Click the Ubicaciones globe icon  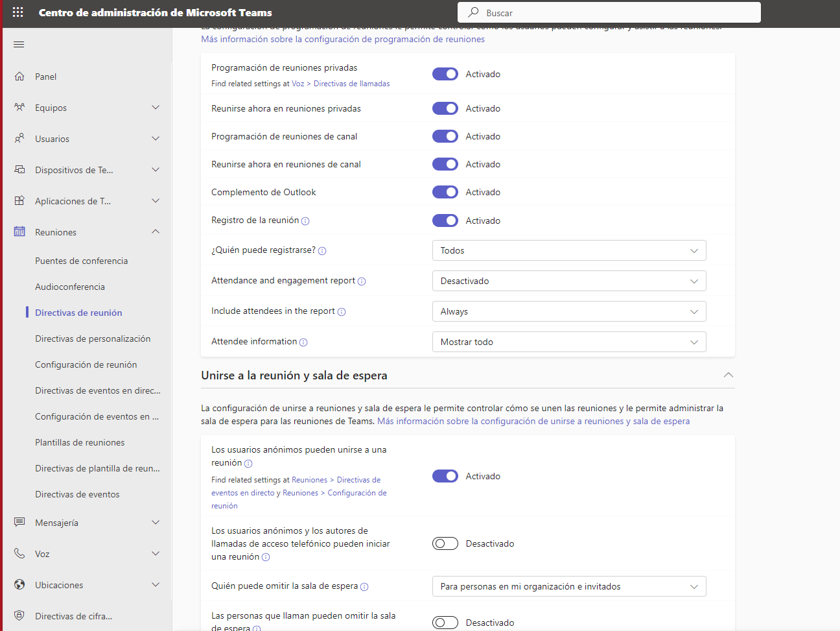click(19, 584)
